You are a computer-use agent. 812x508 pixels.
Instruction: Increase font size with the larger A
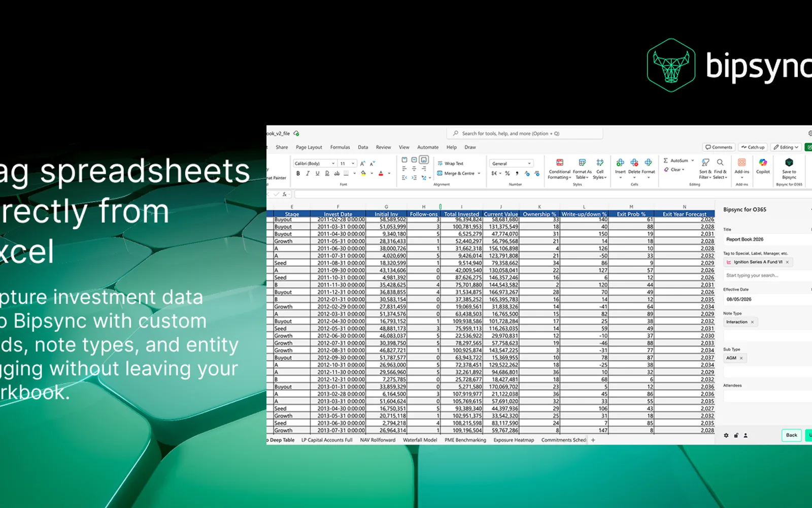[x=362, y=164]
